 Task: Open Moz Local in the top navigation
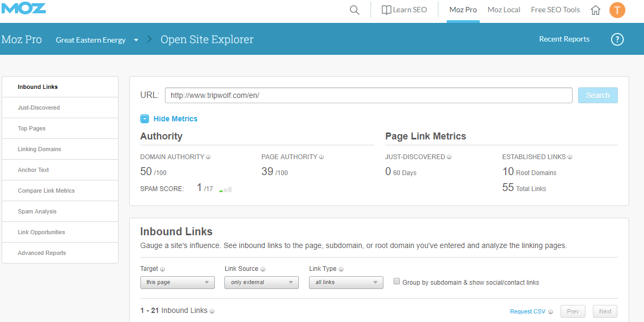504,10
